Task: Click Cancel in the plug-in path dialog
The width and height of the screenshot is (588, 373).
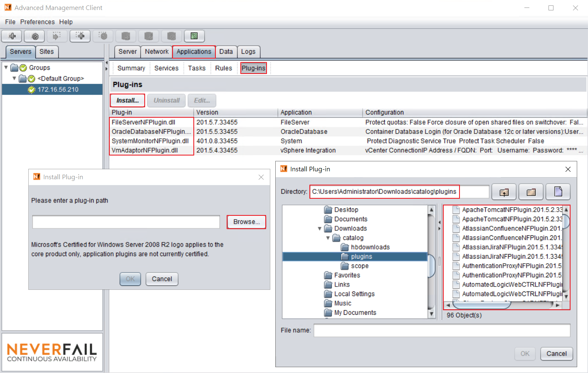Action: click(x=162, y=279)
